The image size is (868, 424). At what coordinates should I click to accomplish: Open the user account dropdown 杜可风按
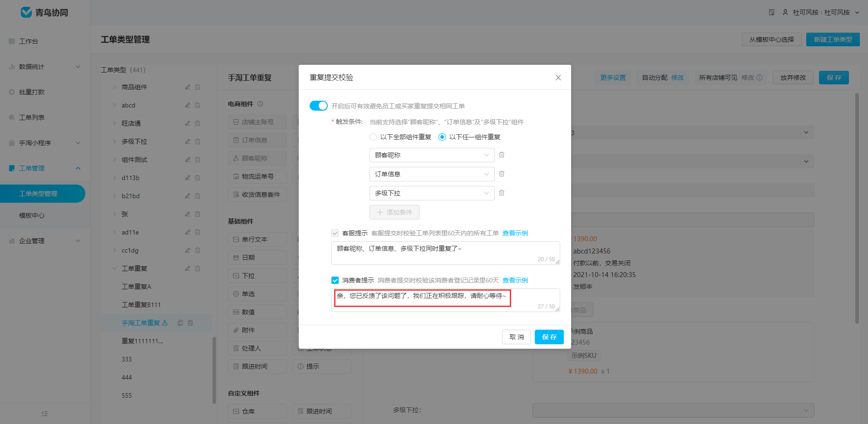tap(821, 12)
